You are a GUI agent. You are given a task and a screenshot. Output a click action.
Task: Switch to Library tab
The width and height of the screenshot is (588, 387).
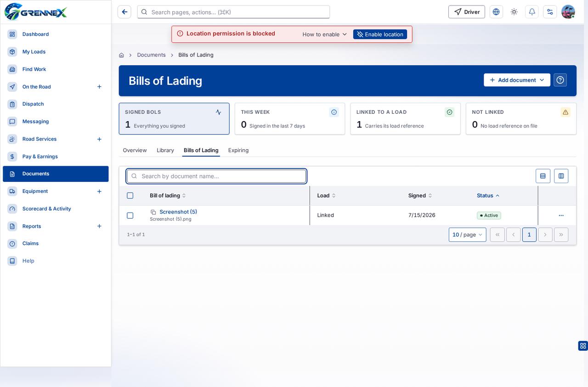pyautogui.click(x=165, y=150)
